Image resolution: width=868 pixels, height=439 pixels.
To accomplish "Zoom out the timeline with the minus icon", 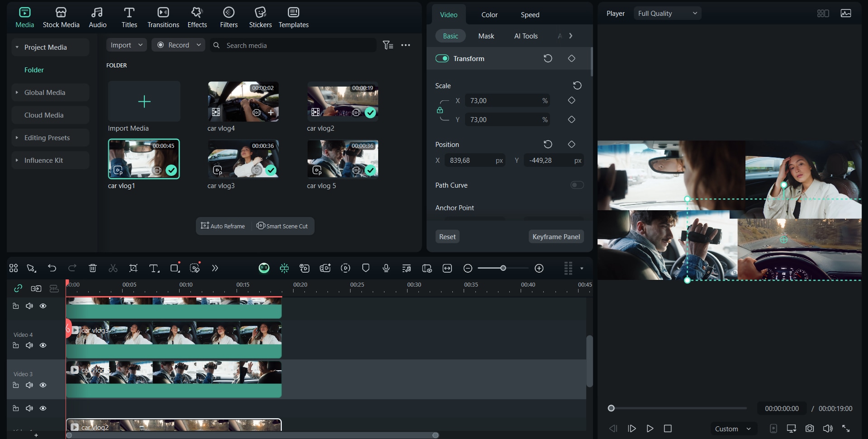I will (x=468, y=268).
